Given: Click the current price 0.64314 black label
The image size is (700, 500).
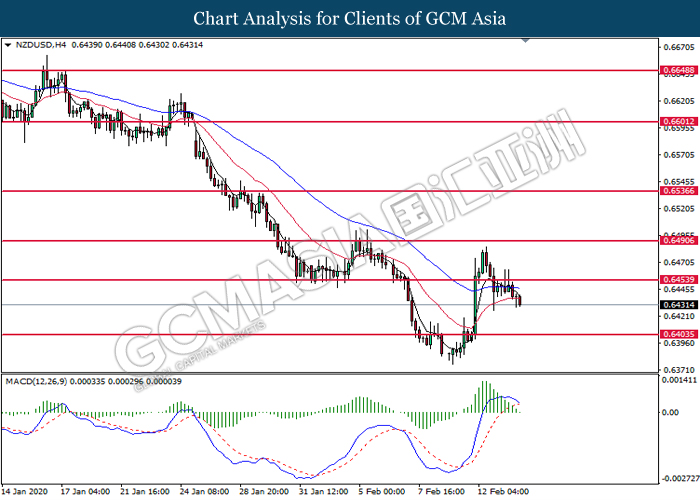Looking at the screenshot, I should point(679,305).
